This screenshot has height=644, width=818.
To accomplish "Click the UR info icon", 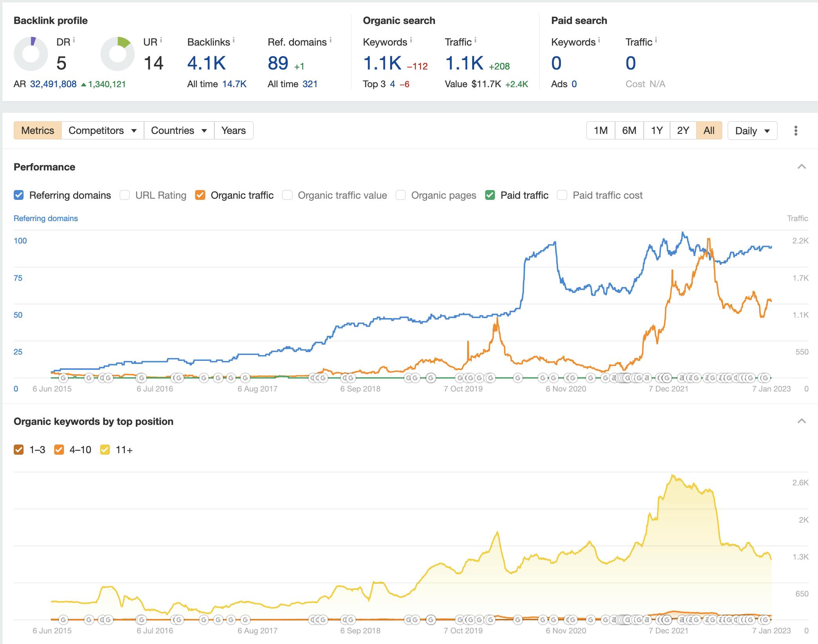I will (x=161, y=40).
